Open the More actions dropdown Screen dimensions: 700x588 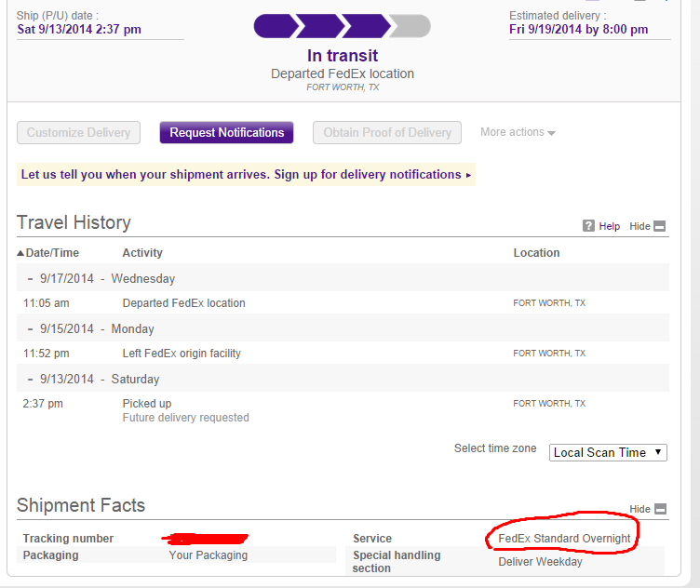pos(518,132)
